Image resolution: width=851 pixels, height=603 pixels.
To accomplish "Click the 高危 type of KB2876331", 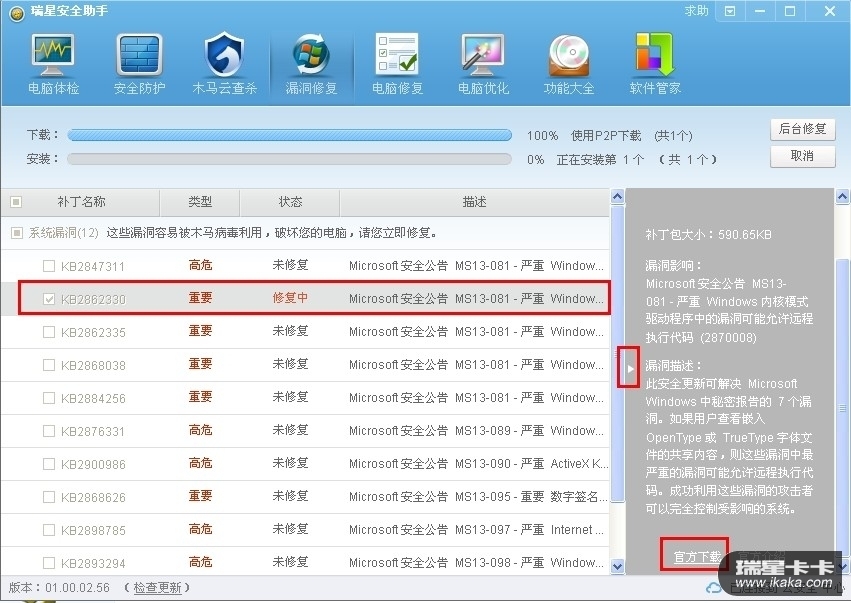I will click(200, 430).
